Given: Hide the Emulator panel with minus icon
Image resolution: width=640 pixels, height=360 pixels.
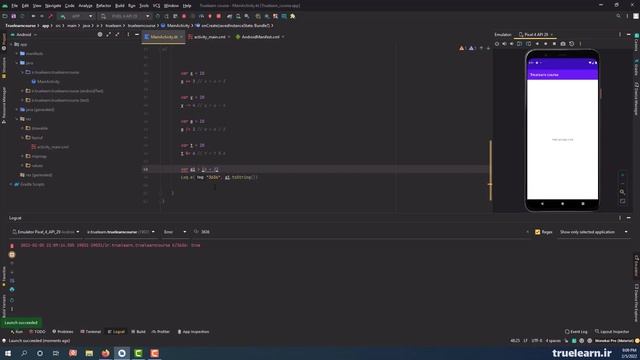Looking at the screenshot, I should coord(629,35).
